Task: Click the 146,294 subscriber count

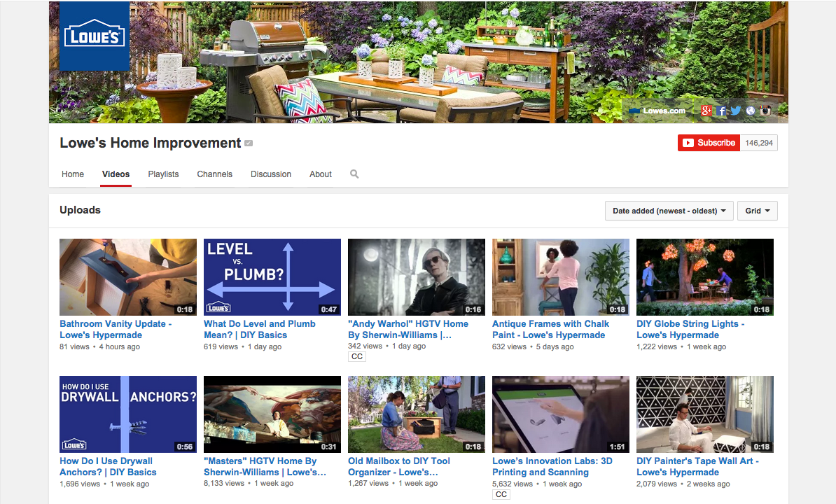Action: 759,143
